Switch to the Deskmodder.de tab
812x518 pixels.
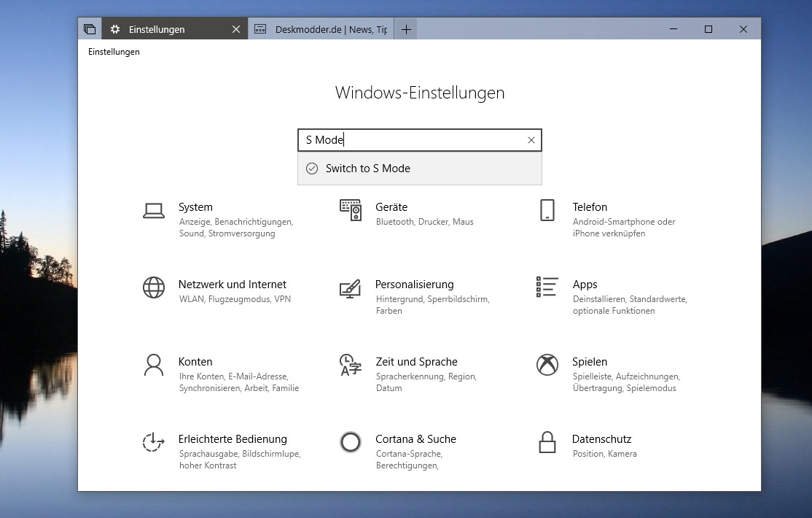[x=321, y=30]
